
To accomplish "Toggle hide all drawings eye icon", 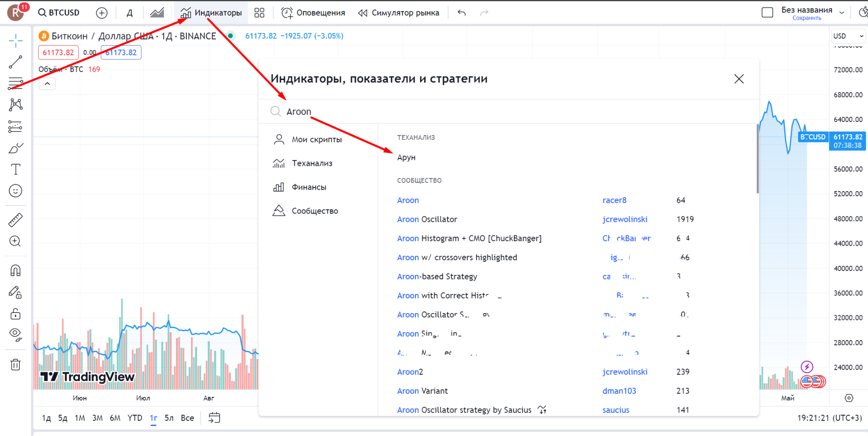I will (16, 334).
